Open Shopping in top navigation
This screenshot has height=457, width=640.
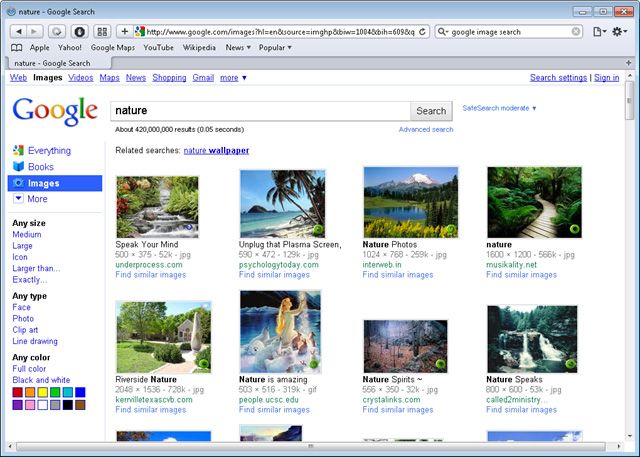(169, 78)
